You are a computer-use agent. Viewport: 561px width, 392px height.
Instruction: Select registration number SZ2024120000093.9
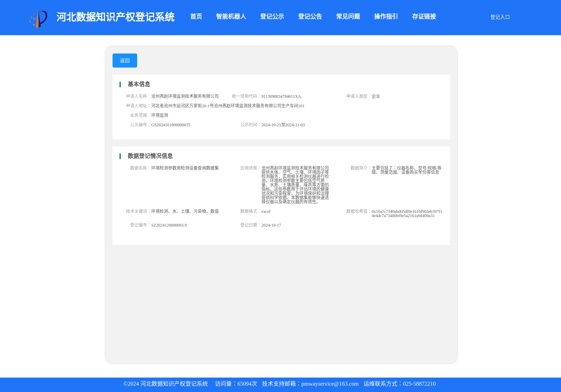coord(169,225)
